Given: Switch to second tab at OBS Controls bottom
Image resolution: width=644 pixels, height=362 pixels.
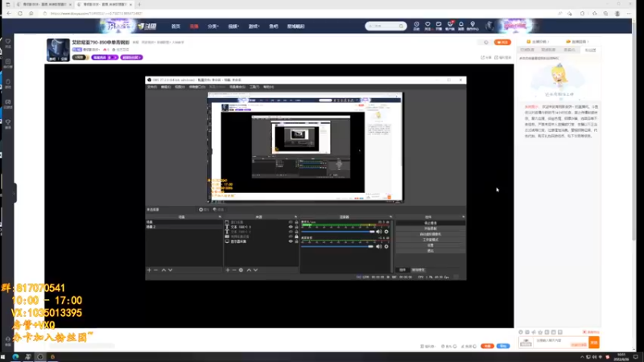Looking at the screenshot, I should pos(418,270).
